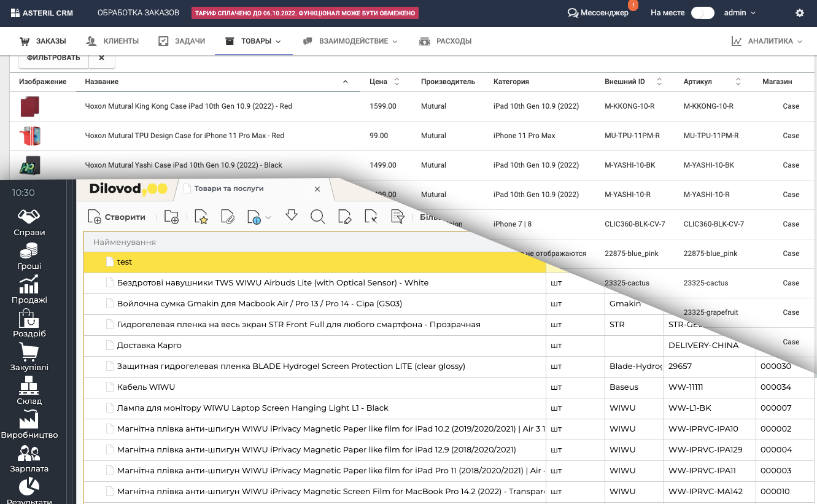The height and width of the screenshot is (504, 817).
Task: Open the ВЗАИМОДЕЙСТВИЕ dropdown menu
Action: click(x=350, y=41)
